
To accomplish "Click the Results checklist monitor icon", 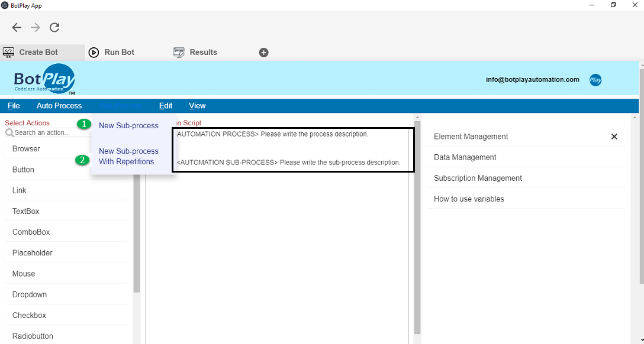I will (179, 52).
